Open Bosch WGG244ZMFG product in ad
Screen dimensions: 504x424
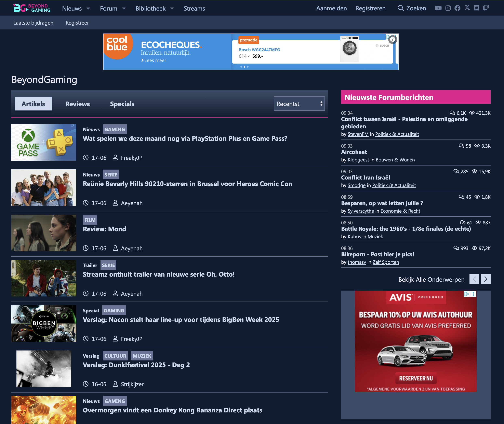[x=259, y=50]
